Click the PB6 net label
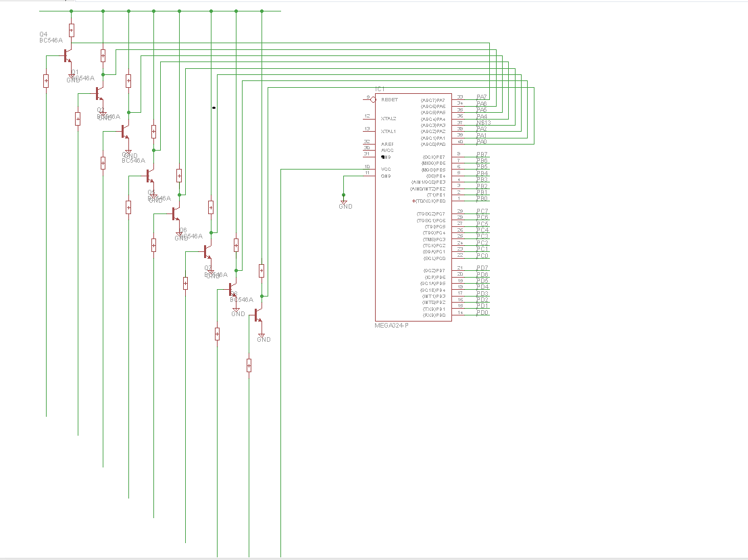 (x=482, y=161)
